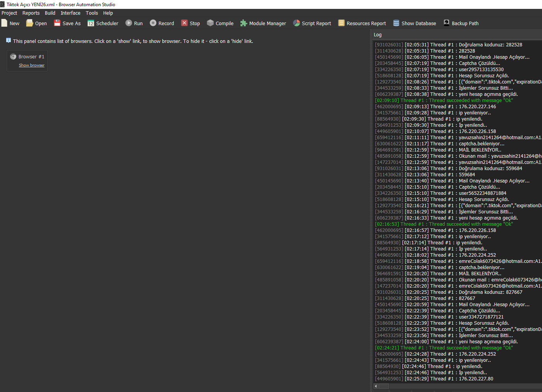Open the Project menu
Viewport: 542px width, 392px height.
[x=9, y=13]
